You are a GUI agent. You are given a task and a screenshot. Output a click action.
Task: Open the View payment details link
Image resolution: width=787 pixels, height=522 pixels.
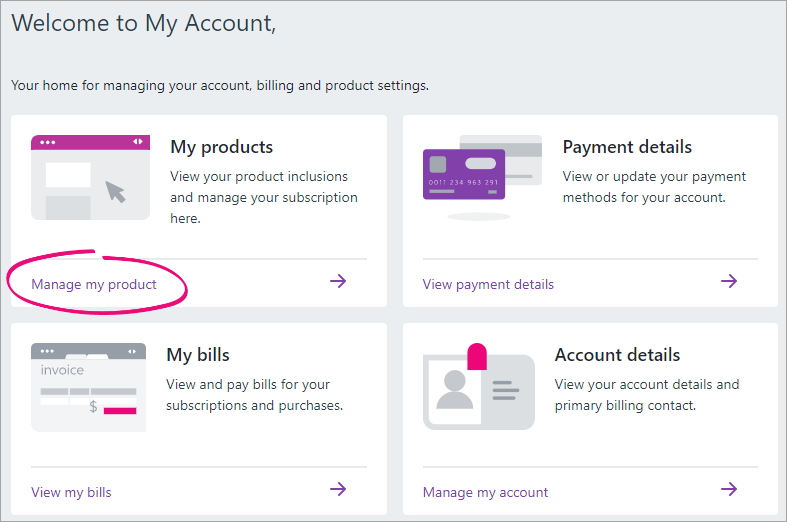[488, 284]
